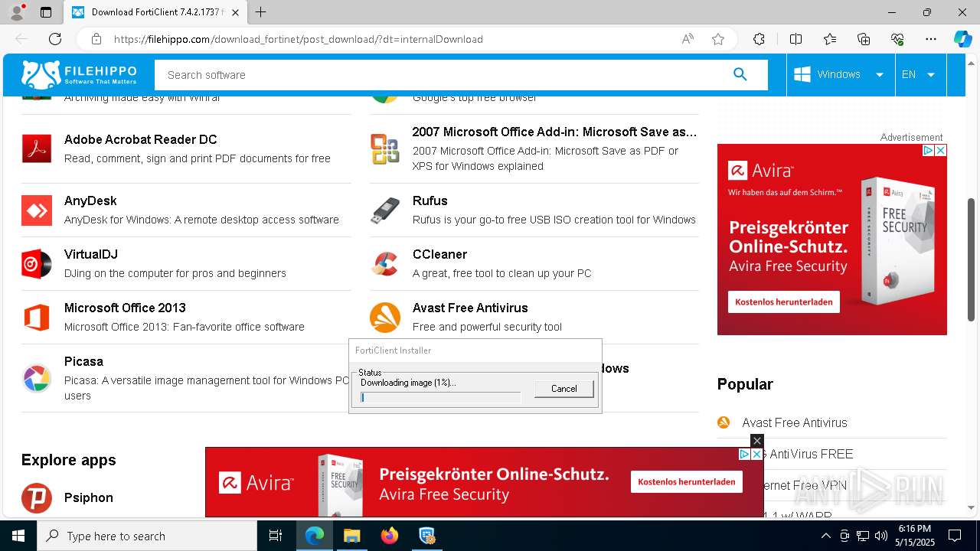Open the Adobe Acrobat Reader DC link
Viewport: 980px width, 551px height.
pyautogui.click(x=140, y=139)
